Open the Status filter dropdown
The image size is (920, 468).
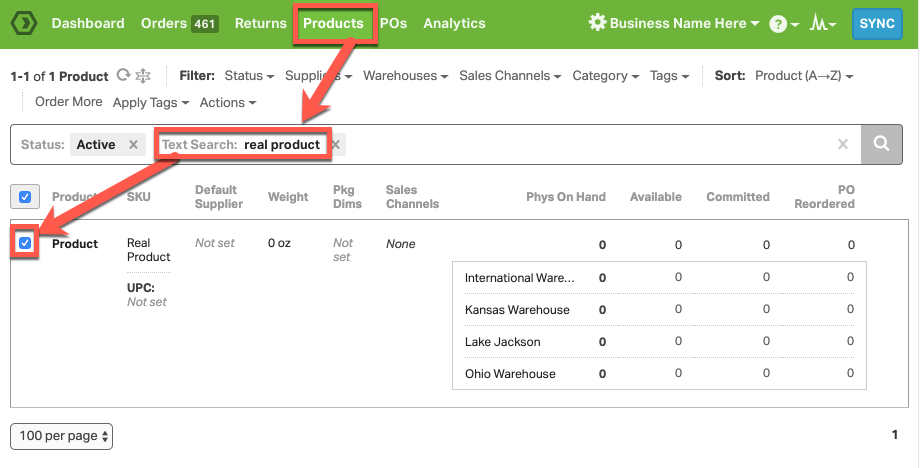click(x=249, y=76)
